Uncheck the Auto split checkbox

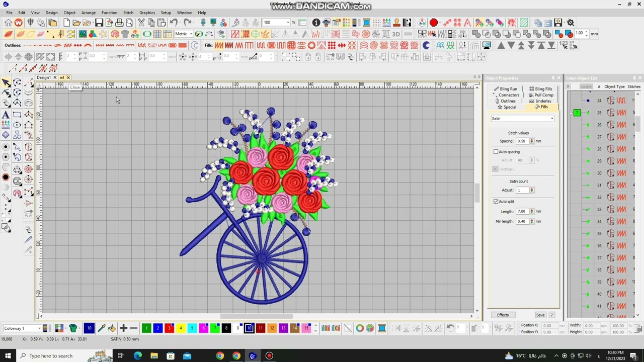496,201
